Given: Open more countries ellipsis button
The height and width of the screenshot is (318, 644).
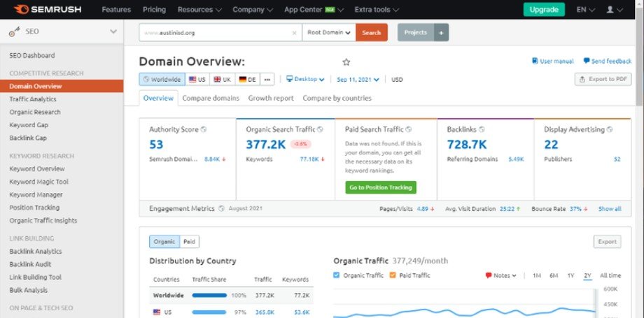Looking at the screenshot, I should [x=268, y=80].
